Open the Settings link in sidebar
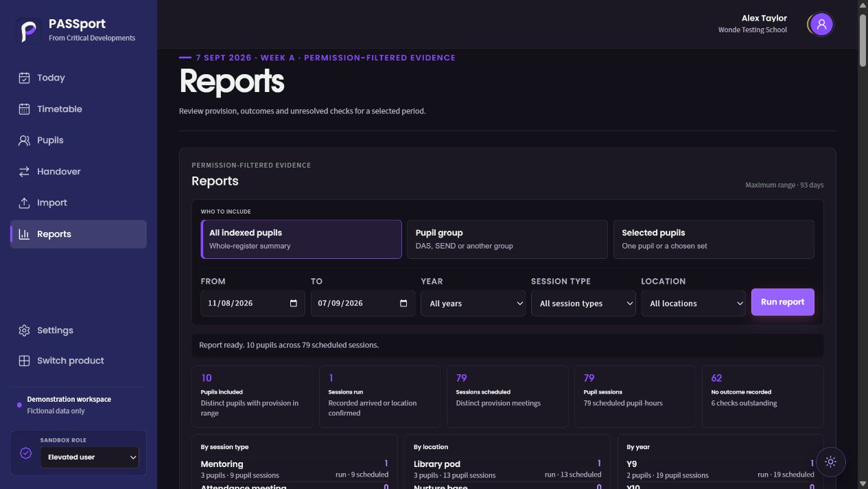This screenshot has height=489, width=868. tap(78, 330)
